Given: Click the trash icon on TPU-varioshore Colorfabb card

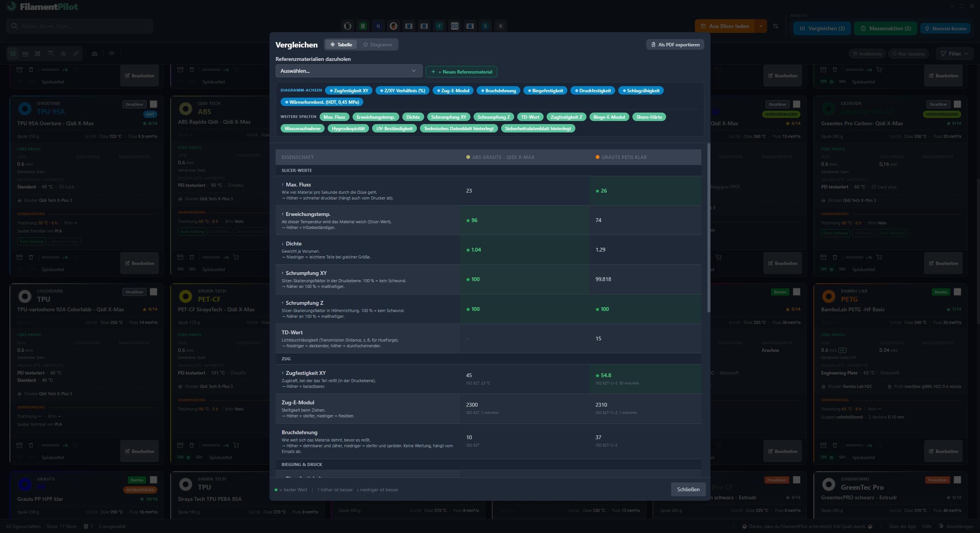Looking at the screenshot, I should click(31, 445).
